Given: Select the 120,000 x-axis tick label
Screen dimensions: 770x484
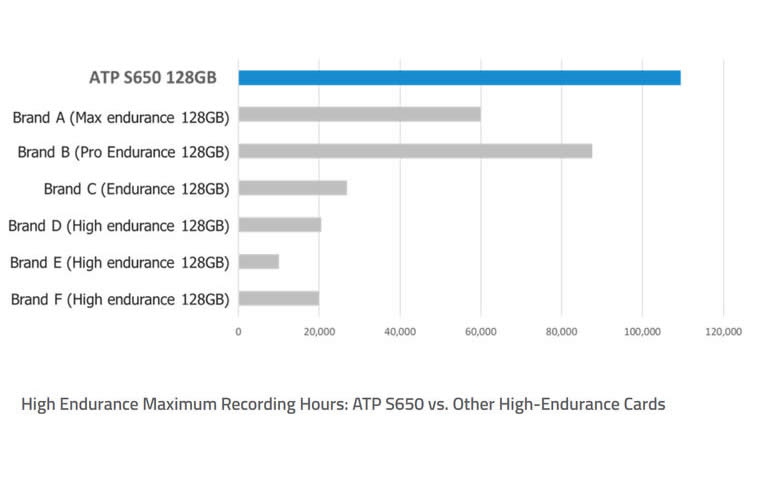Looking at the screenshot, I should coord(722,330).
